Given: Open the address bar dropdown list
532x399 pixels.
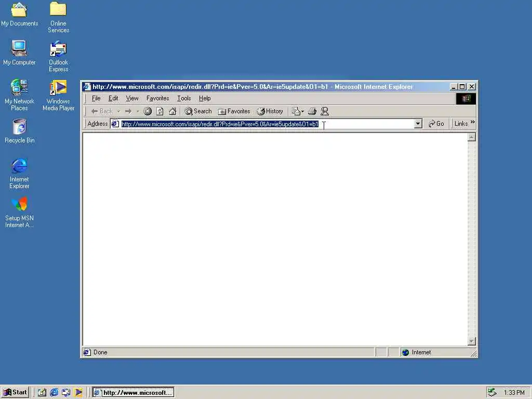Looking at the screenshot, I should [x=418, y=124].
